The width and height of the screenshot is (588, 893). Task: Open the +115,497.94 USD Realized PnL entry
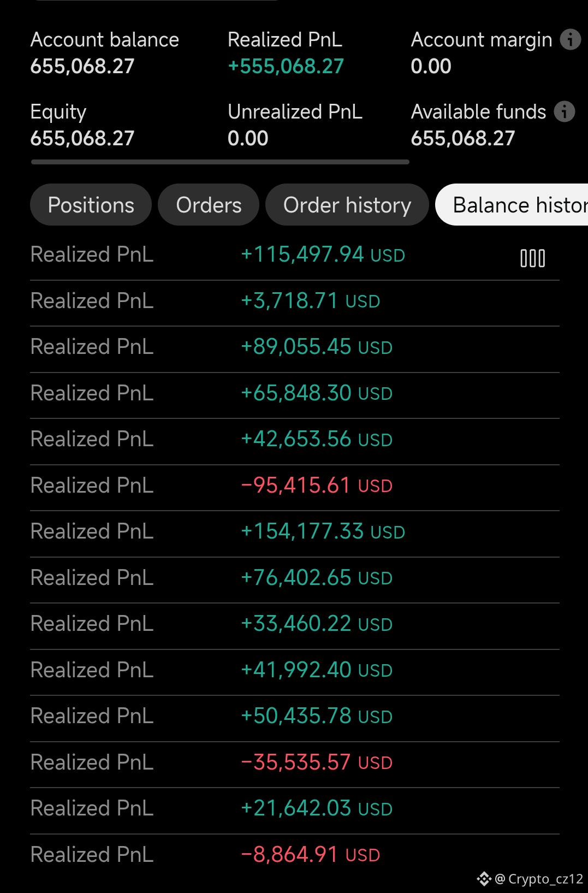[295, 255]
